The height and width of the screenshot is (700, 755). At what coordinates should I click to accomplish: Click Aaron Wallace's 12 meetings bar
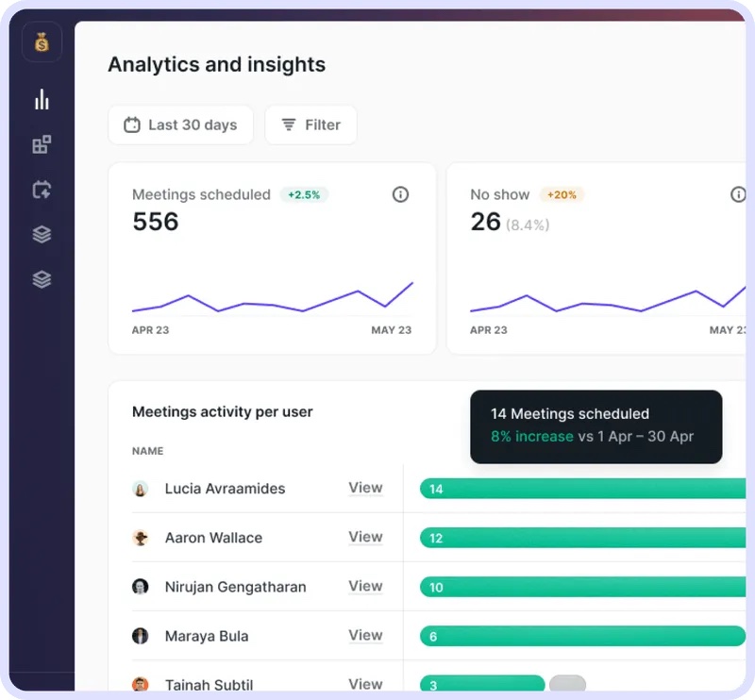coord(582,538)
